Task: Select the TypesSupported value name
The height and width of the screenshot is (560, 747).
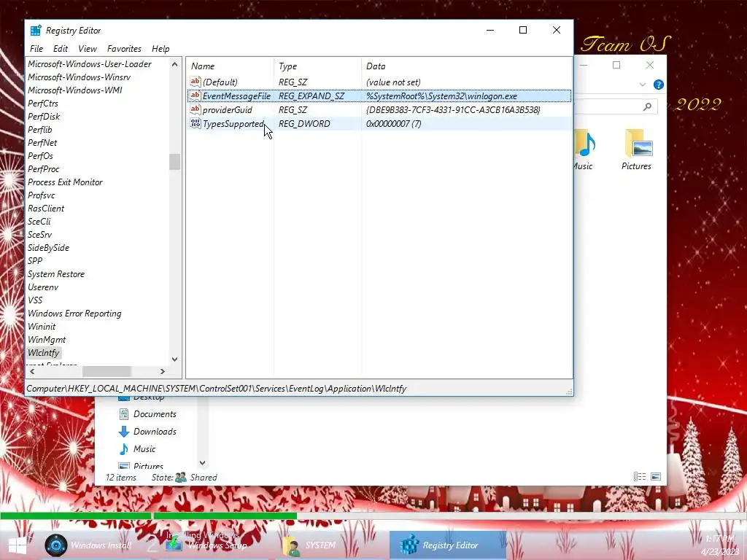Action: 233,124
